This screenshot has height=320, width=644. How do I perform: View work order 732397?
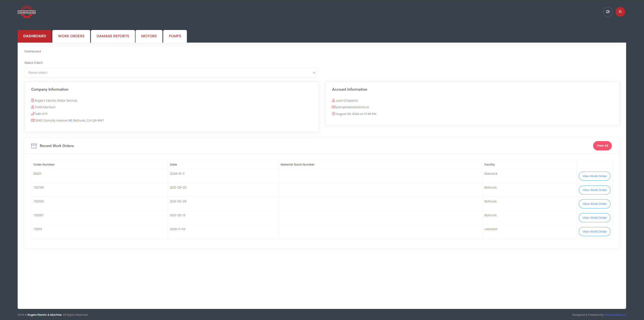pos(595,218)
